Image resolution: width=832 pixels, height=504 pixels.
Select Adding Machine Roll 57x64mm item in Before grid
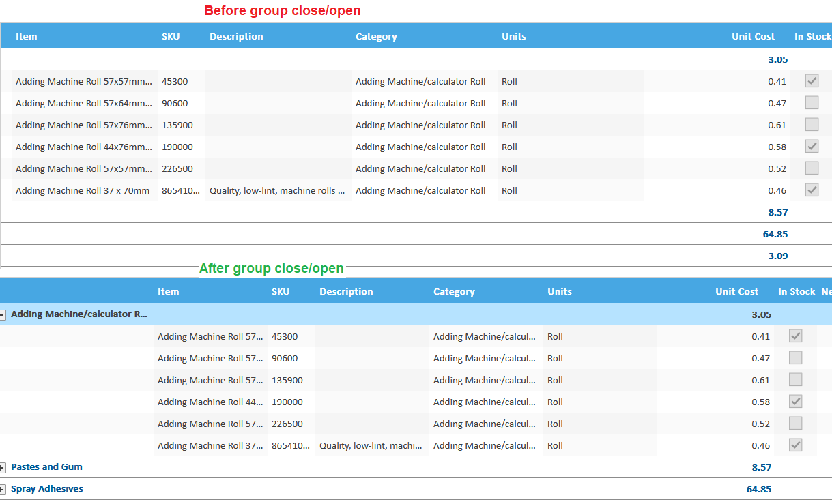[84, 103]
